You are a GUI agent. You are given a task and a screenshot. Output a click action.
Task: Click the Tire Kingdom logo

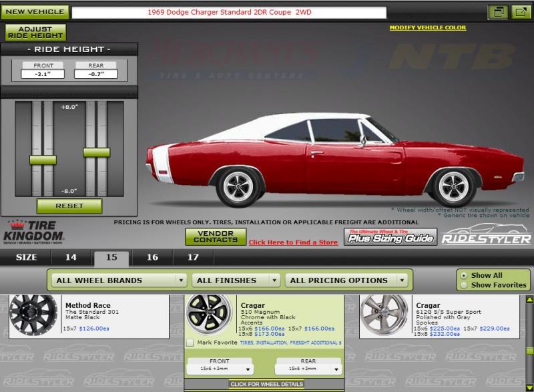33,232
